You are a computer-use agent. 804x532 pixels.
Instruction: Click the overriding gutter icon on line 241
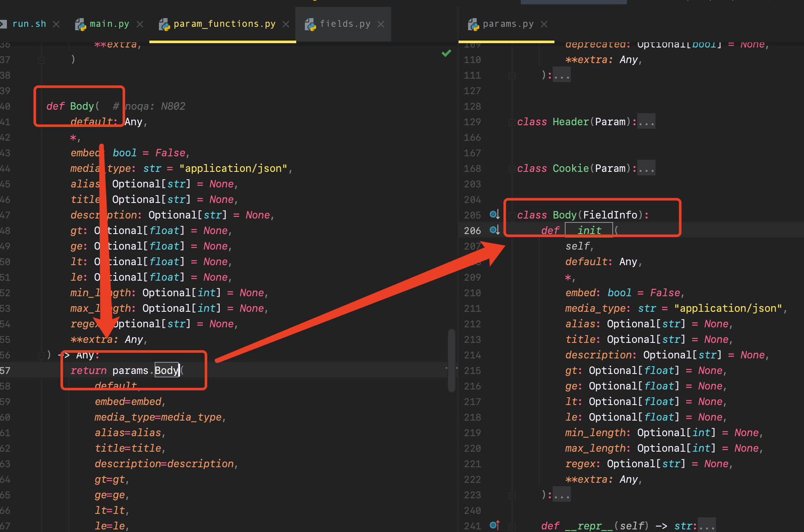point(494,526)
